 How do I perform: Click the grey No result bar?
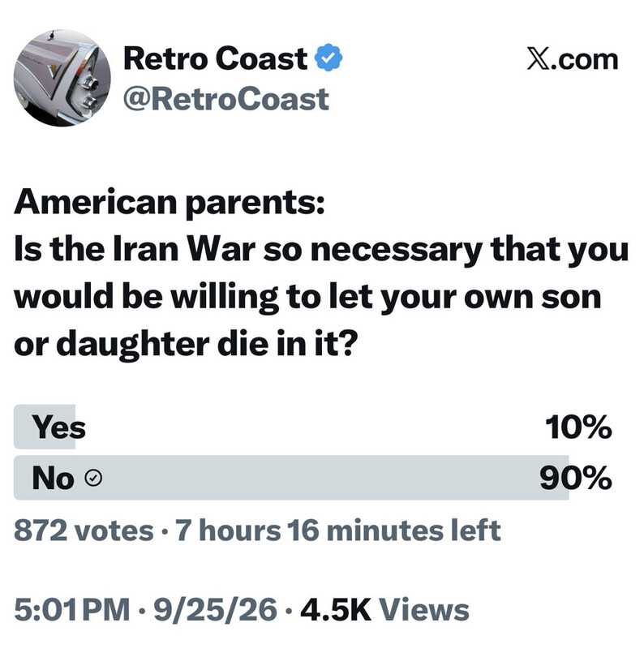(291, 478)
